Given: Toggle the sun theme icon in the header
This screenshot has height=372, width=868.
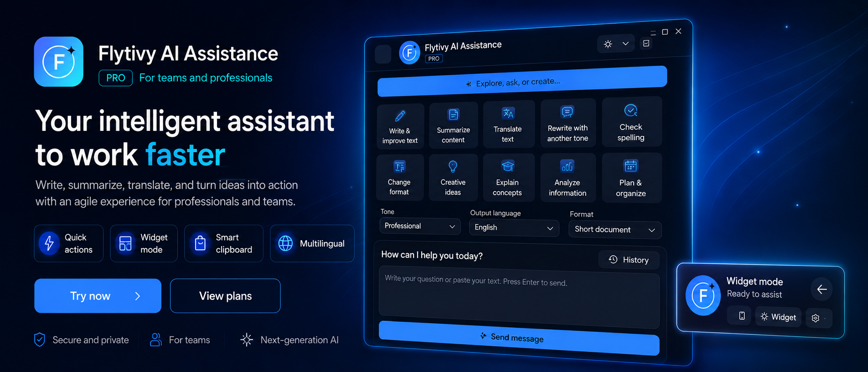Looking at the screenshot, I should click(608, 44).
